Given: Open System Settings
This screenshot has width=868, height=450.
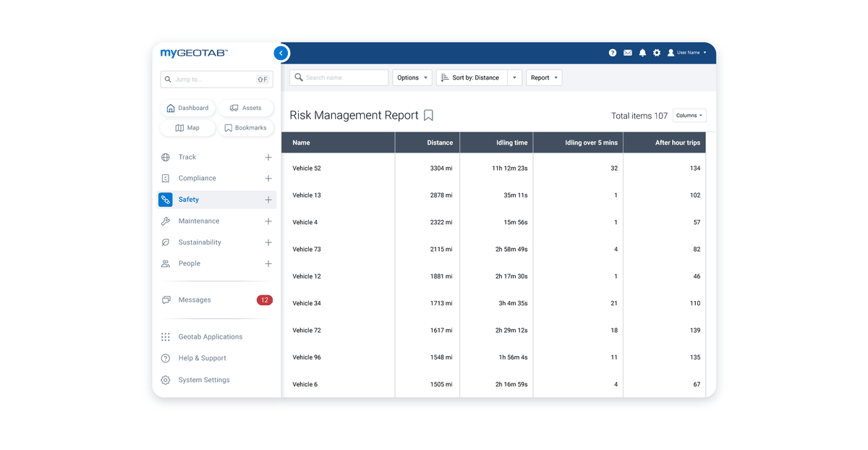Looking at the screenshot, I should coord(204,380).
